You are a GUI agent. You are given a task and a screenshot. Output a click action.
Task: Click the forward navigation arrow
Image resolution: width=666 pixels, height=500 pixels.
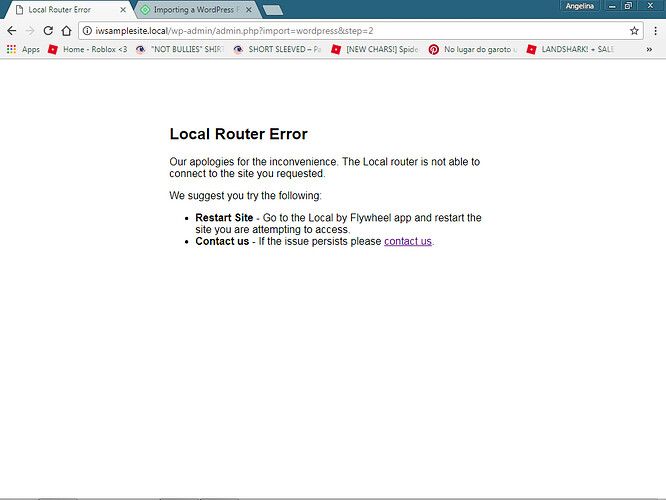pyautogui.click(x=30, y=31)
